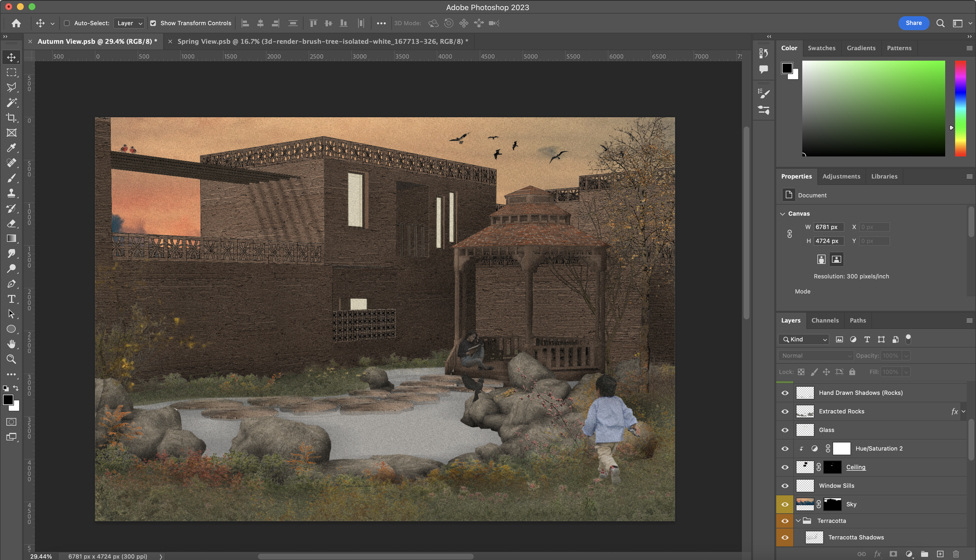Screen dimensions: 976x560
Task: Select the Path Selection tool
Action: point(11,314)
